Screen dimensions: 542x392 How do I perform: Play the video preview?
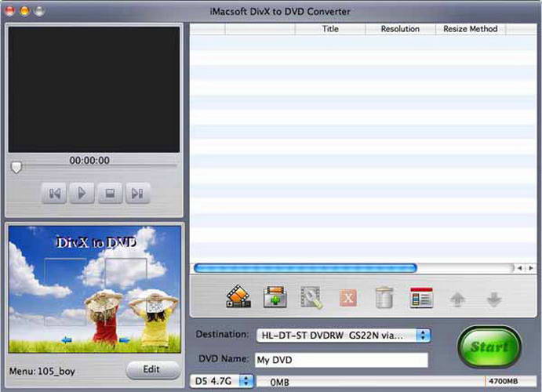(82, 193)
